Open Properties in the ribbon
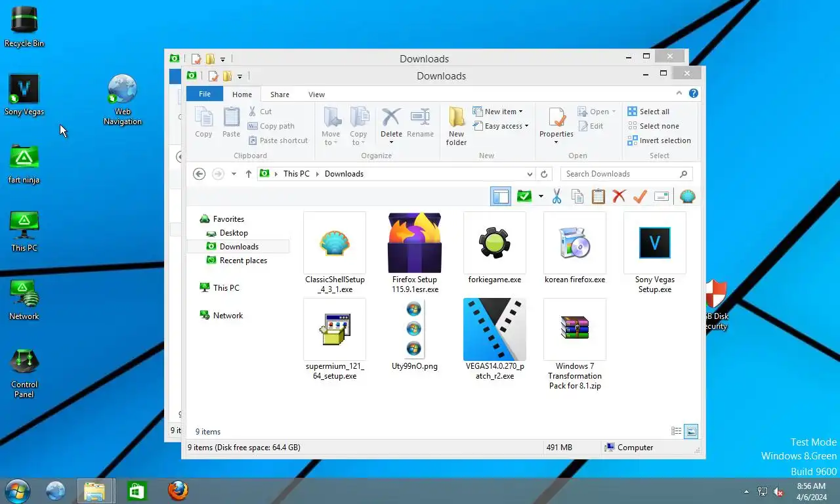Image resolution: width=840 pixels, height=504 pixels. (556, 126)
